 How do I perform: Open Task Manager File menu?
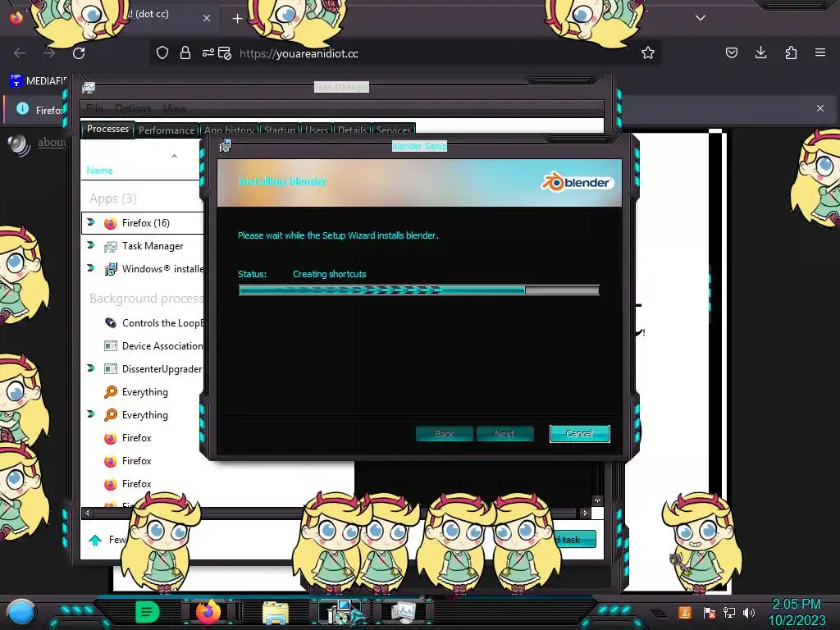[x=94, y=109]
